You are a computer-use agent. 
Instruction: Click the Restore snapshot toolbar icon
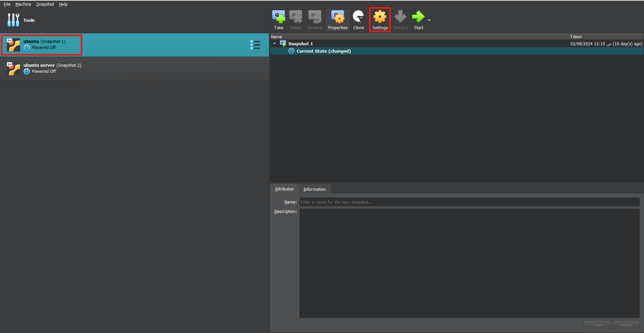click(315, 17)
